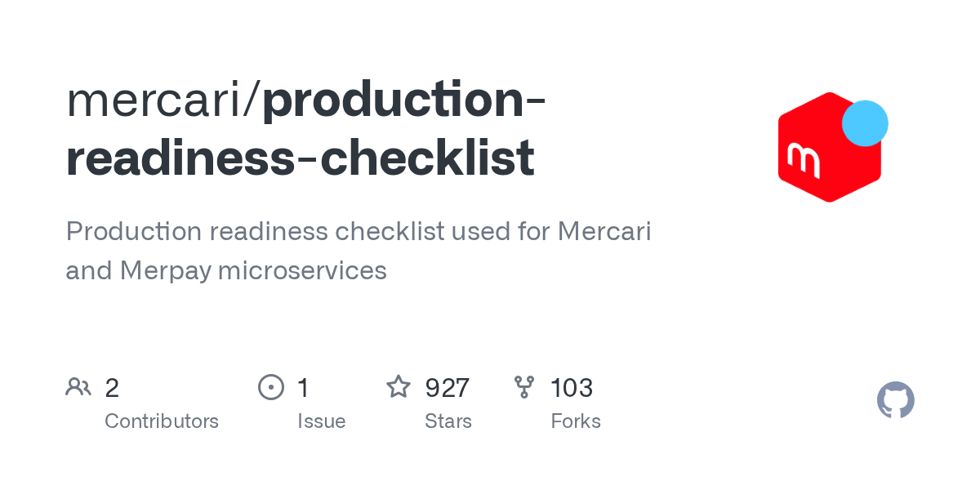Select the Stars label
The image size is (980, 490).
click(x=448, y=421)
